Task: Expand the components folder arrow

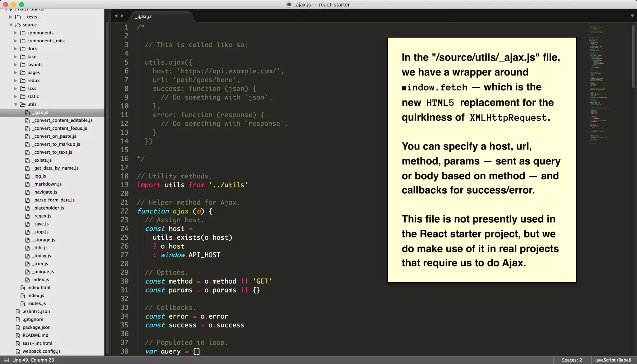Action: click(16, 33)
